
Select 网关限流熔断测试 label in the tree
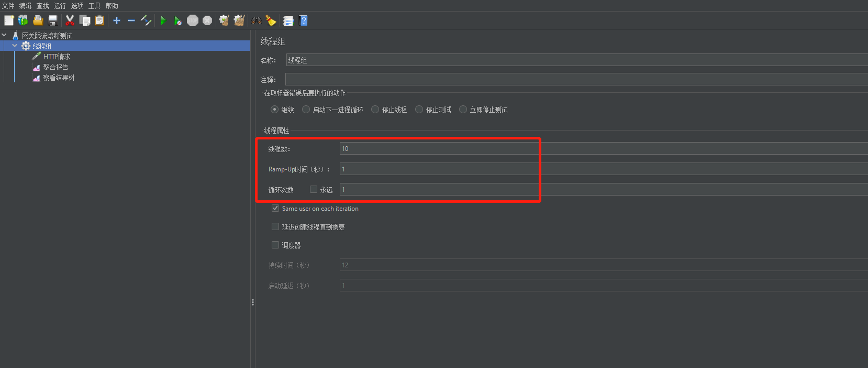point(47,36)
